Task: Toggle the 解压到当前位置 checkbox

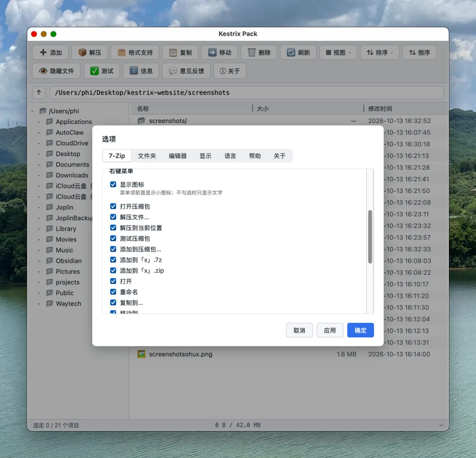Action: tap(113, 228)
